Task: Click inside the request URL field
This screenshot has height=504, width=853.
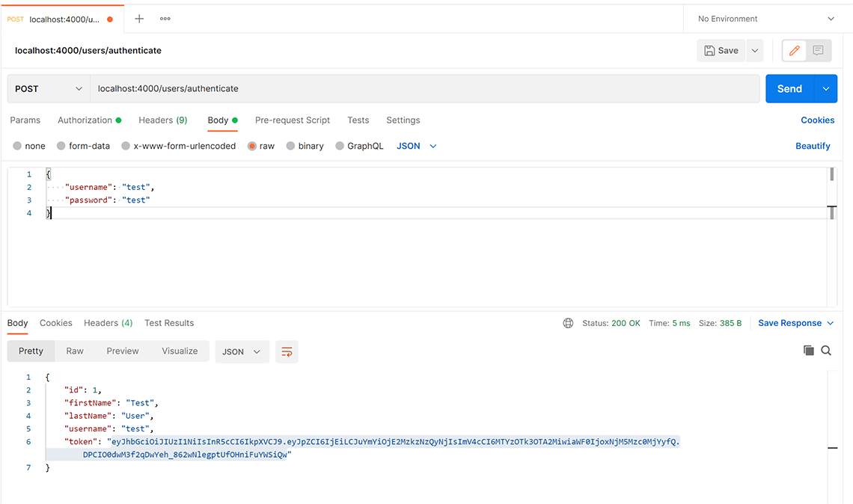Action: point(299,88)
